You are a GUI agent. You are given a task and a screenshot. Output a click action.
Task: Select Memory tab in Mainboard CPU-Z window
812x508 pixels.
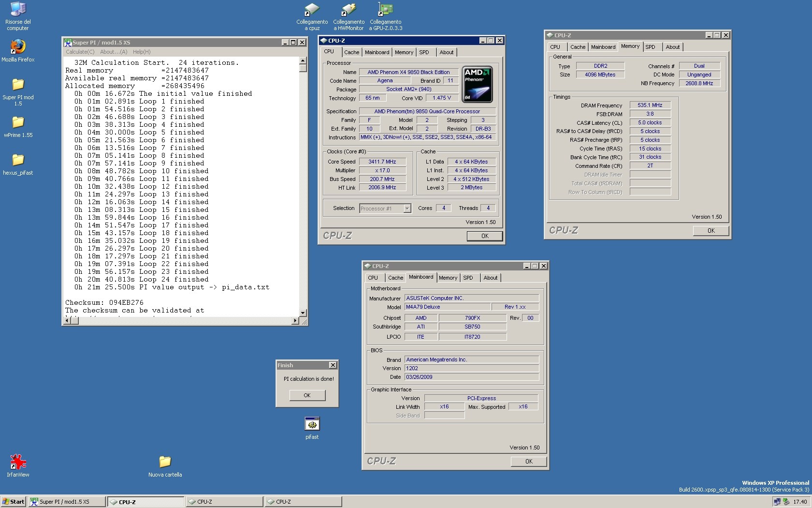448,278
